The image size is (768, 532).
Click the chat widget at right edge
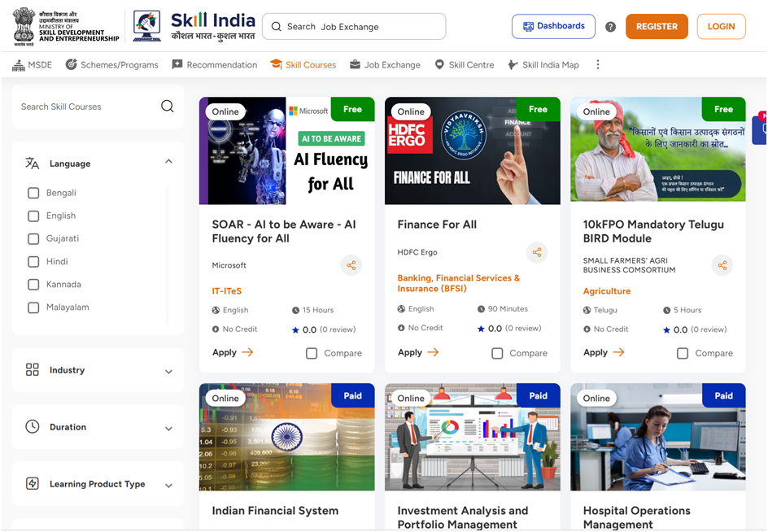[x=760, y=129]
